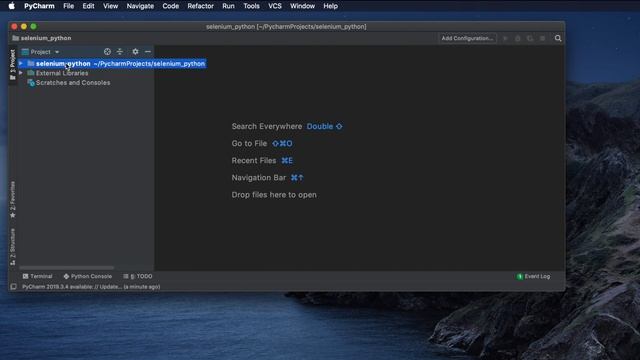
Task: Open Search Everywhere magnifier icon
Action: coord(558,38)
